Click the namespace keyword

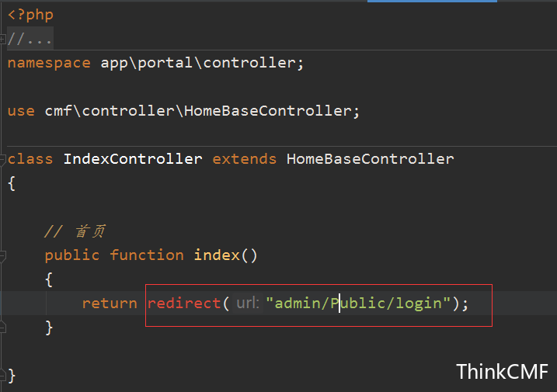pyautogui.click(x=49, y=63)
